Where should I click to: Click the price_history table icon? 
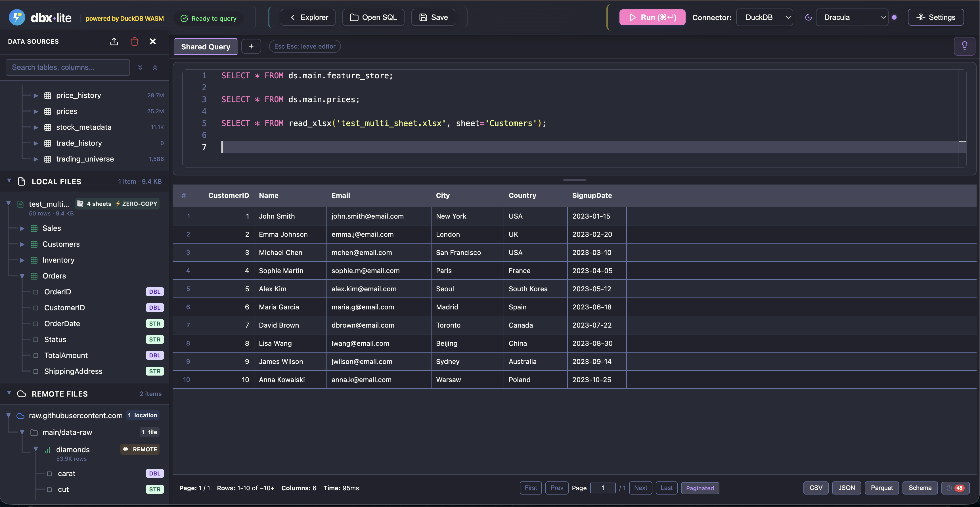[48, 95]
